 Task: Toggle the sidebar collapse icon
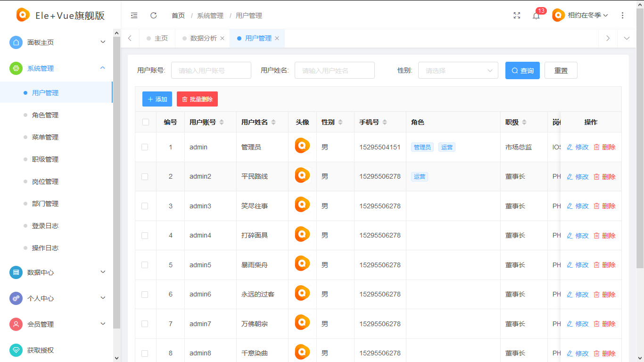[x=134, y=16]
